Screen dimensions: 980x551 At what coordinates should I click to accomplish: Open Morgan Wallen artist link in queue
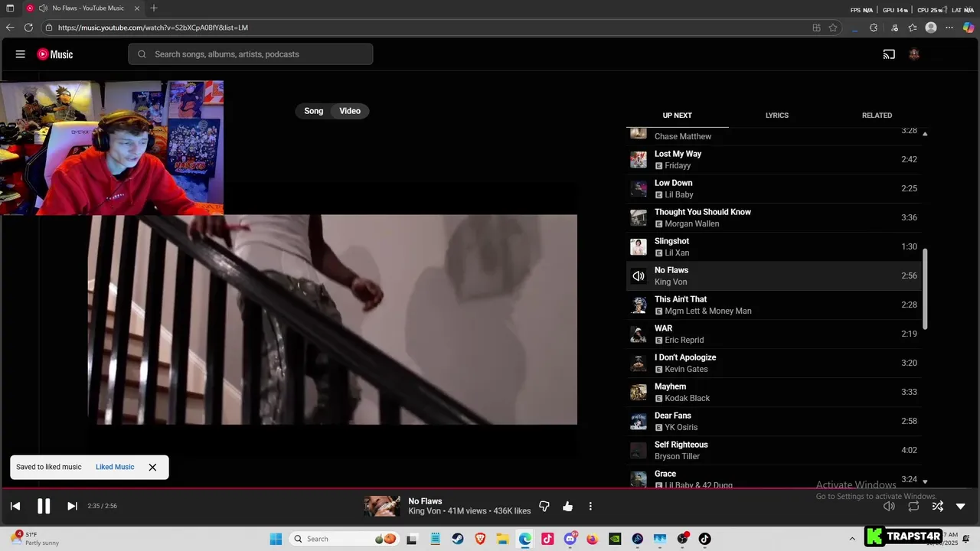click(x=692, y=223)
